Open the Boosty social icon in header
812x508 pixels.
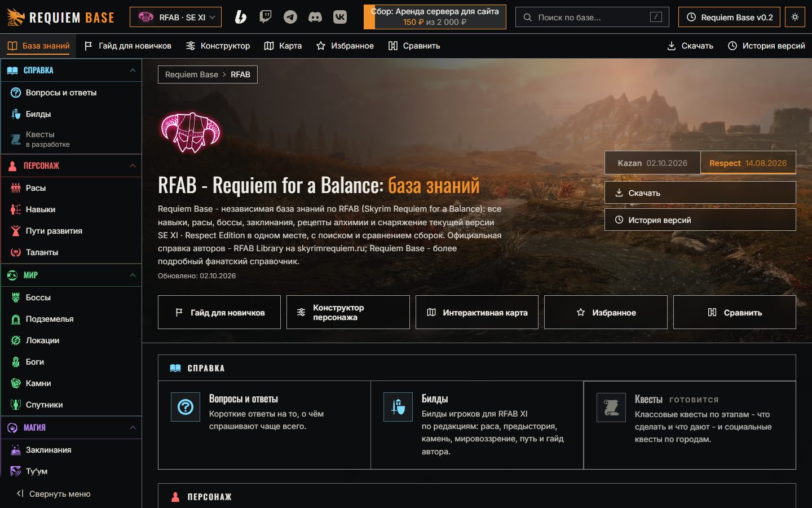[x=241, y=17]
